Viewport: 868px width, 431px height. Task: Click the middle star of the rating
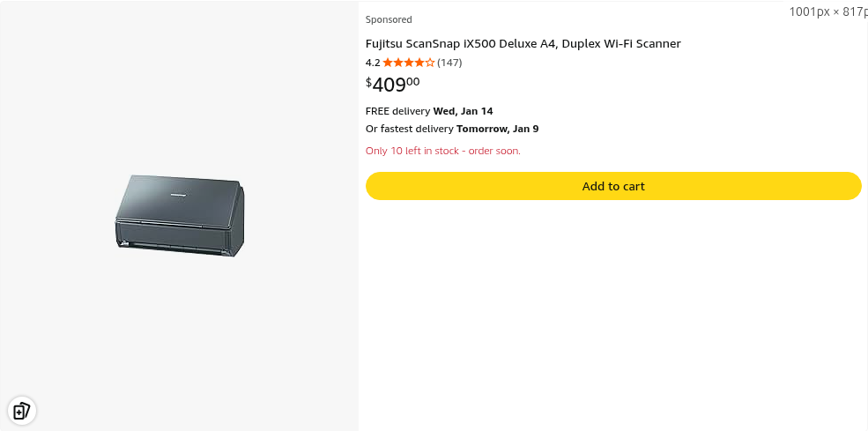coord(409,63)
